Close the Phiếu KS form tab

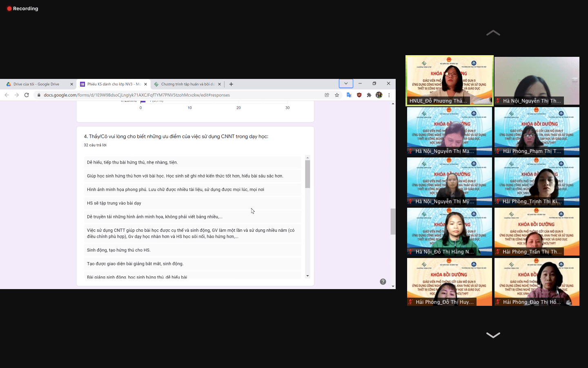point(145,84)
